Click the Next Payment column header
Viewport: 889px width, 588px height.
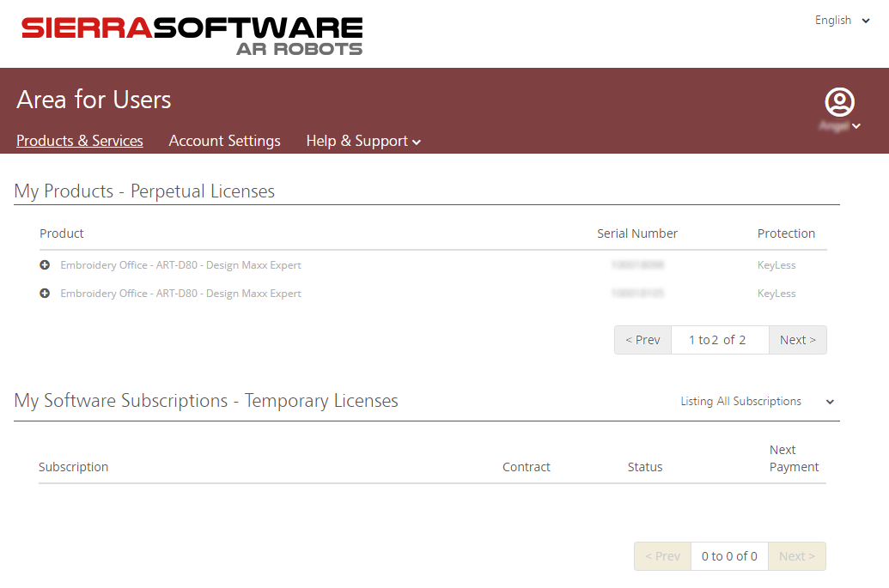(794, 458)
